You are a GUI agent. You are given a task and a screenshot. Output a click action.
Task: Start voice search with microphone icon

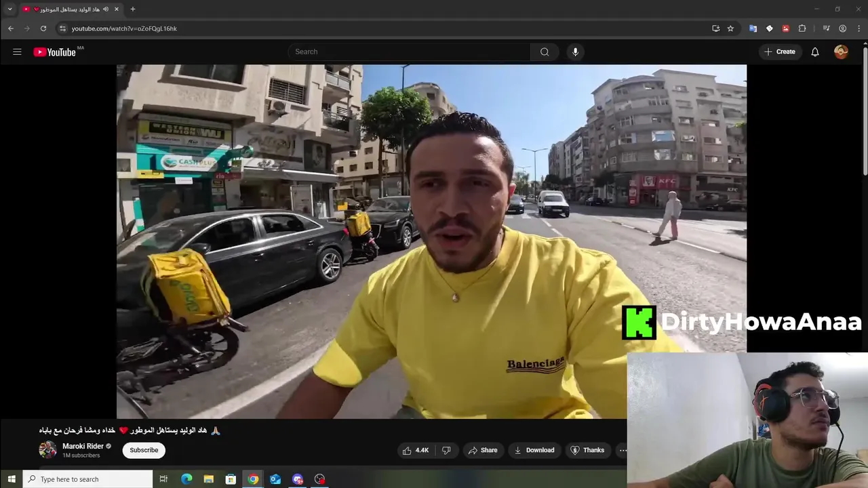pyautogui.click(x=575, y=52)
